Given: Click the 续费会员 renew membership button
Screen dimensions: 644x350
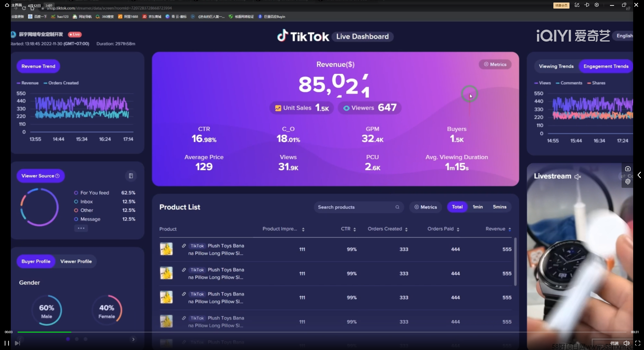Looking at the screenshot, I should click(561, 5).
